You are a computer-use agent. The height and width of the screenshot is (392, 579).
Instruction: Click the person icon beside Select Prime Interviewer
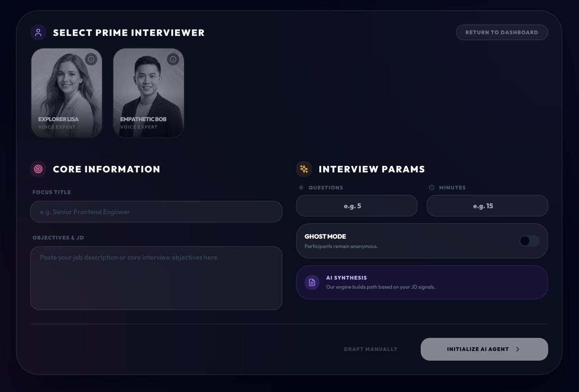[x=38, y=33]
